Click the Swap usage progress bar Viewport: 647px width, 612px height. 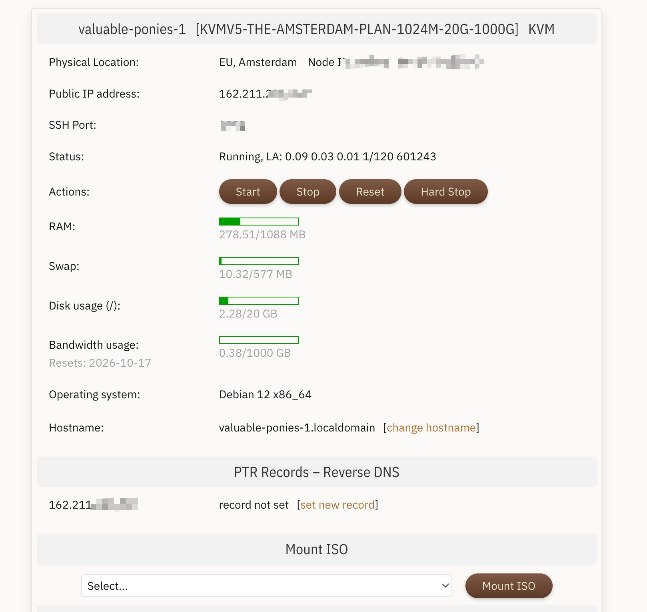click(x=259, y=261)
